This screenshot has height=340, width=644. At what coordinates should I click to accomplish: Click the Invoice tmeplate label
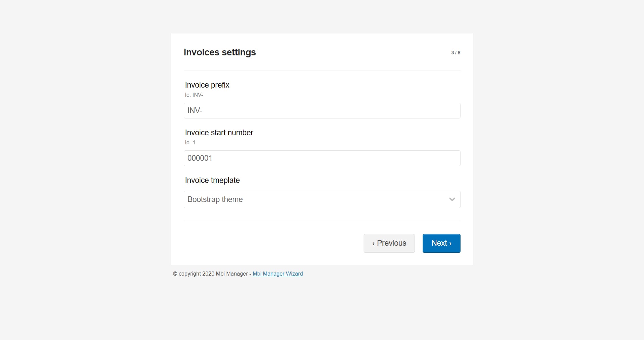point(212,180)
